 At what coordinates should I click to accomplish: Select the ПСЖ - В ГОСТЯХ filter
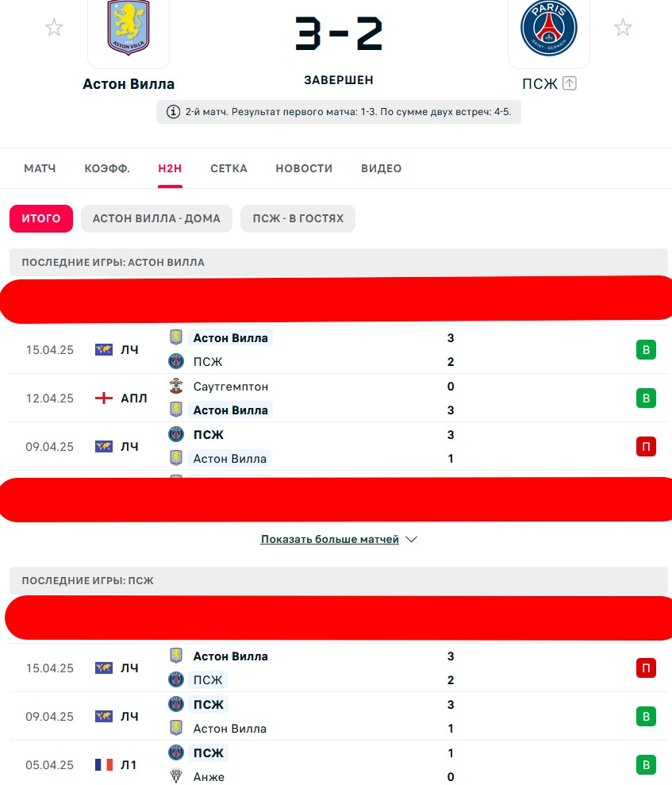click(x=298, y=219)
